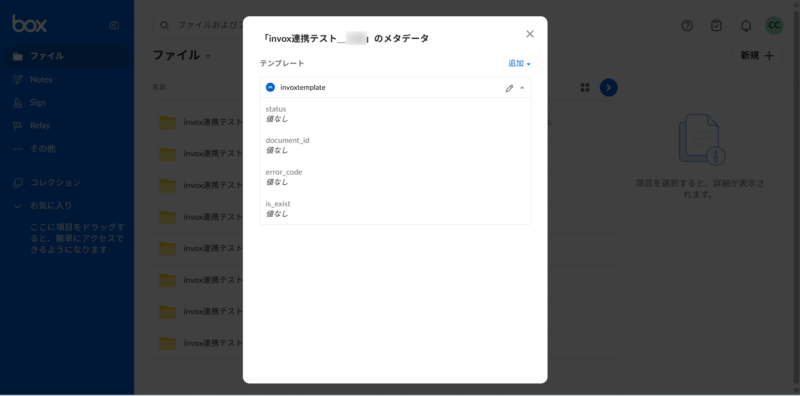Click the status field label

(x=276, y=109)
